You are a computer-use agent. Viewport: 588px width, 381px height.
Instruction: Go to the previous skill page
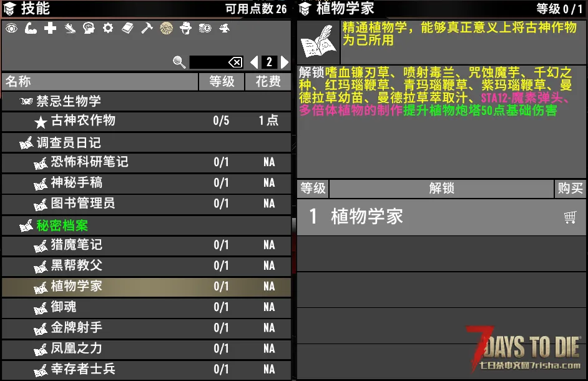[254, 62]
